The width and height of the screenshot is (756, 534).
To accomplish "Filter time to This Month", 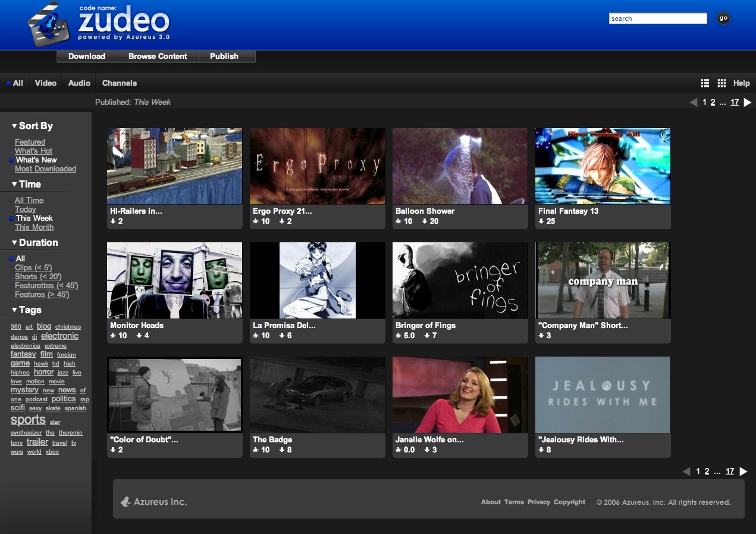I will pyautogui.click(x=34, y=227).
